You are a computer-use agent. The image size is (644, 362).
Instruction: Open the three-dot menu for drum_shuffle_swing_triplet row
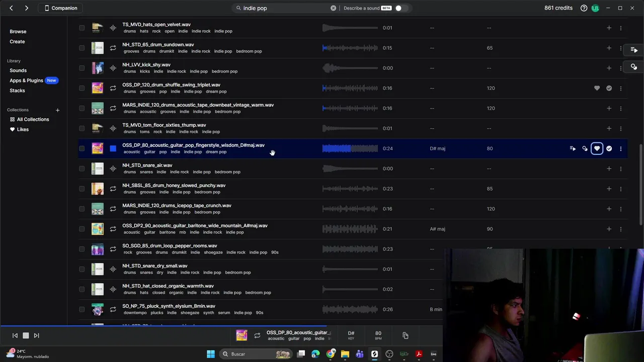621,88
